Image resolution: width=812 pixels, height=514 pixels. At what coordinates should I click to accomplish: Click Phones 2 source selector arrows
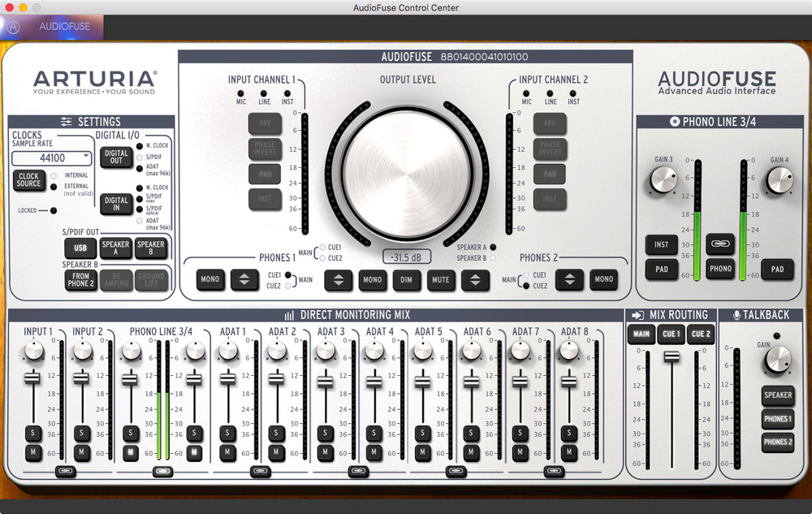point(570,279)
